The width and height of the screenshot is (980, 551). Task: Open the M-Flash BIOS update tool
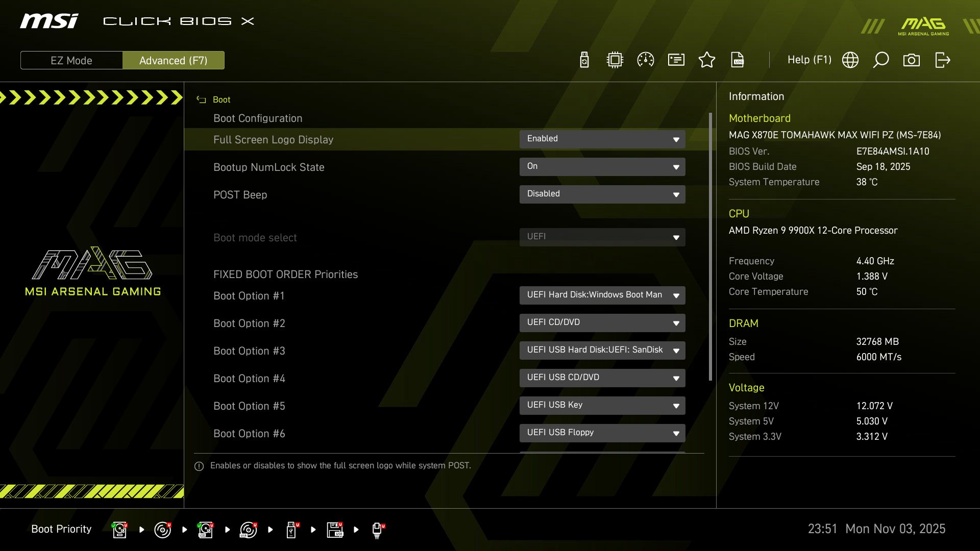583,60
